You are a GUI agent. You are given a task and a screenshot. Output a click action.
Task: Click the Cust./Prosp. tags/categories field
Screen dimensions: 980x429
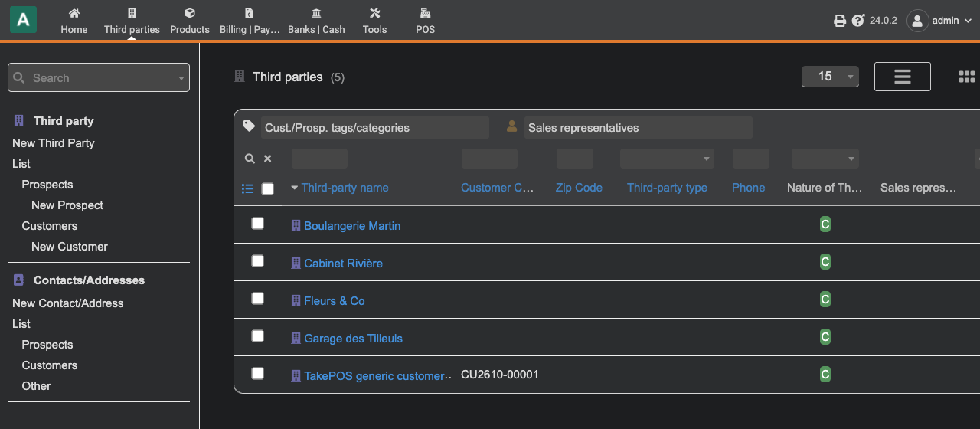pos(374,128)
